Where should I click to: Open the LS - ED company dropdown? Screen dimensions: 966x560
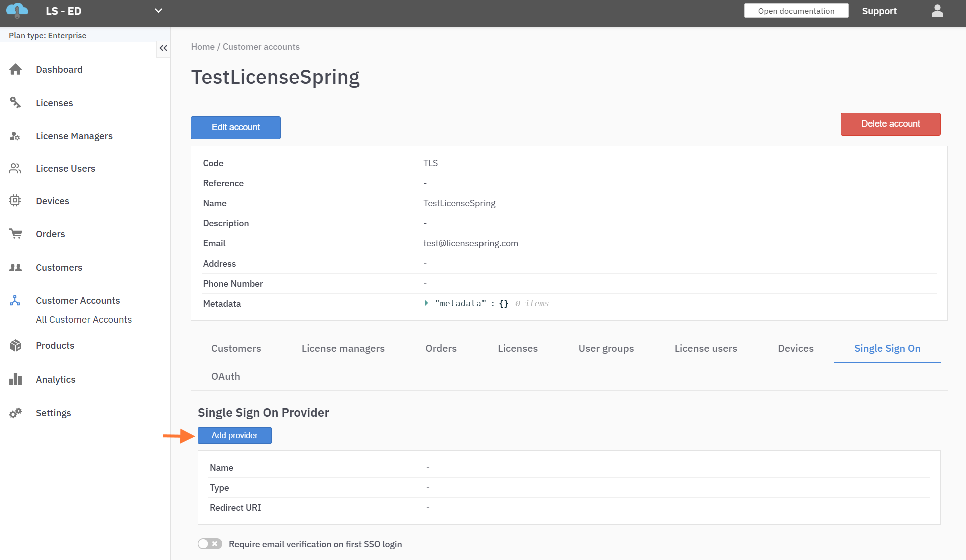(x=158, y=11)
